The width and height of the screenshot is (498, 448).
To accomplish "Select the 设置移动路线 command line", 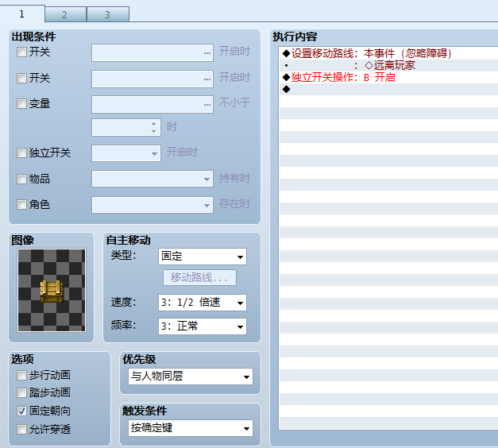I will point(388,53).
